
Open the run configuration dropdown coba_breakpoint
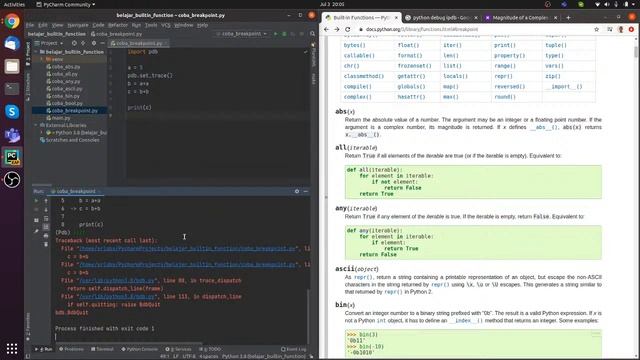tap(241, 34)
